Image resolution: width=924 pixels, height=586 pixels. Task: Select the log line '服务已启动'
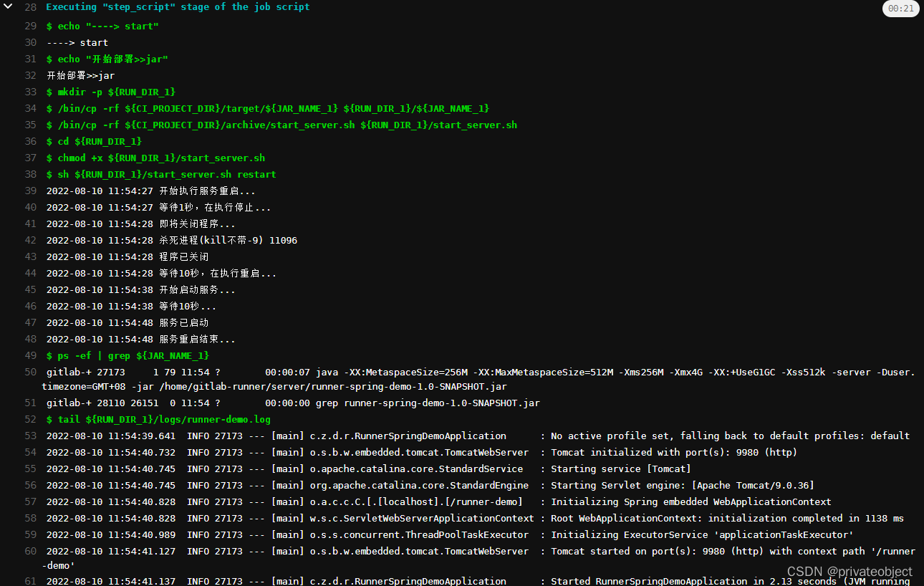127,322
